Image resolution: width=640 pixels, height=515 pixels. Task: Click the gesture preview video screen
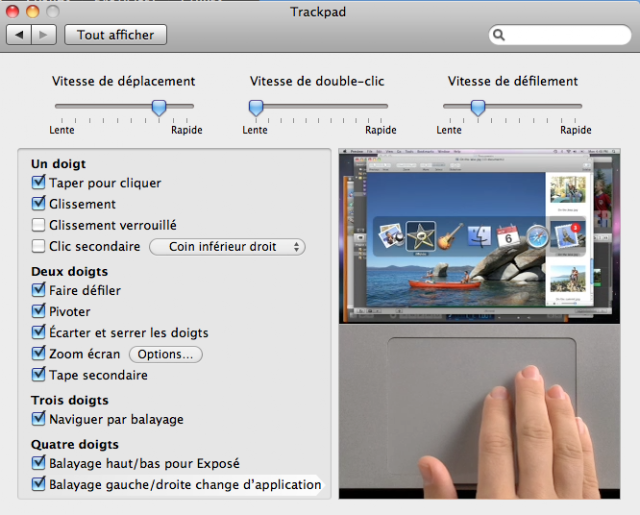coord(479,236)
